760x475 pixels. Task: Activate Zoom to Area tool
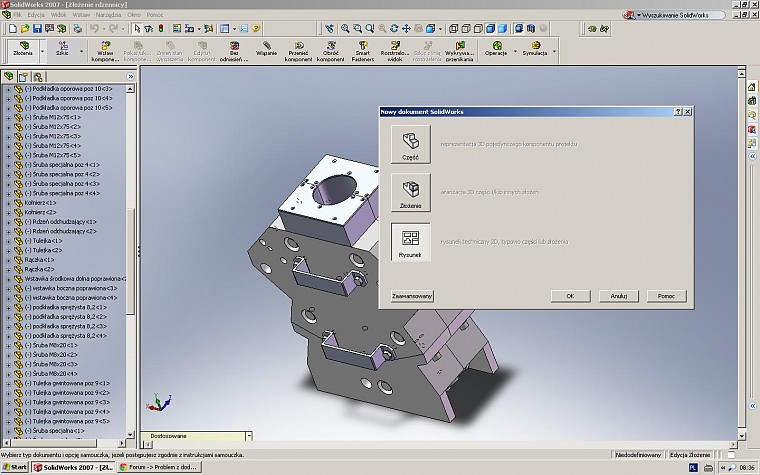point(357,29)
